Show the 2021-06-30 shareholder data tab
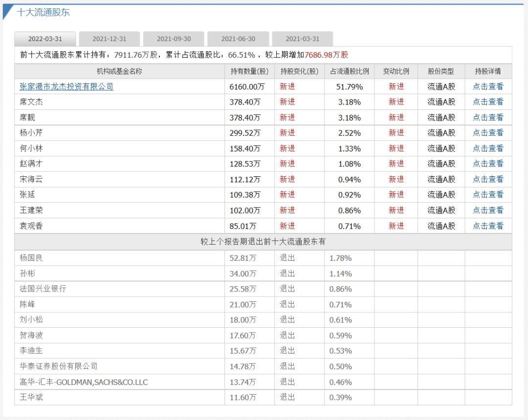The width and height of the screenshot is (528, 420). point(238,39)
